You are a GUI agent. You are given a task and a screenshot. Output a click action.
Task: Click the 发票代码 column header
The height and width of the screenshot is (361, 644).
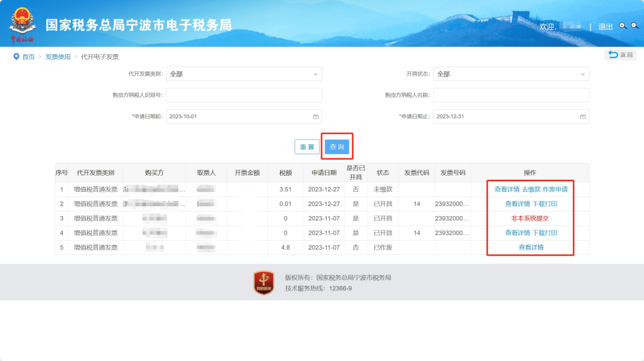coord(416,173)
